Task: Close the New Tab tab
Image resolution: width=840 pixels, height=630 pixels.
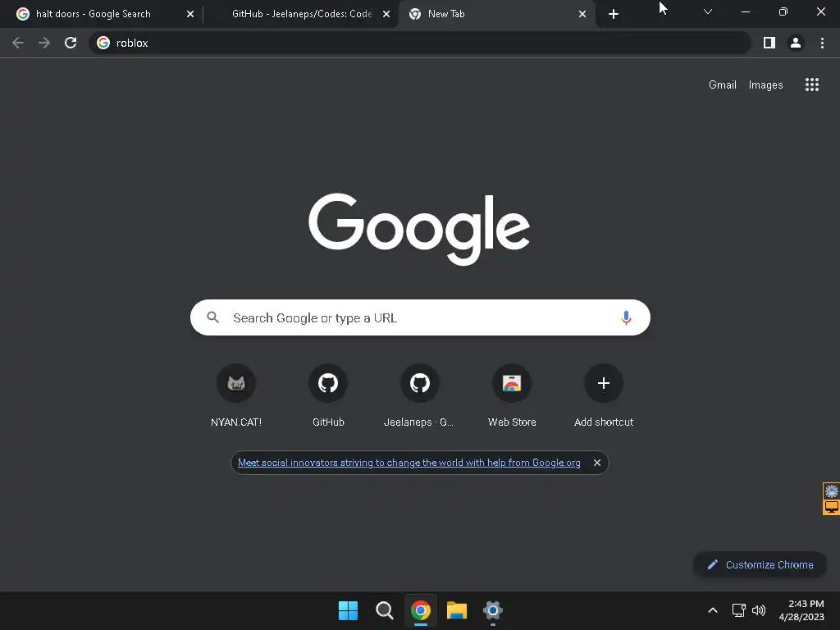Action: pyautogui.click(x=582, y=15)
